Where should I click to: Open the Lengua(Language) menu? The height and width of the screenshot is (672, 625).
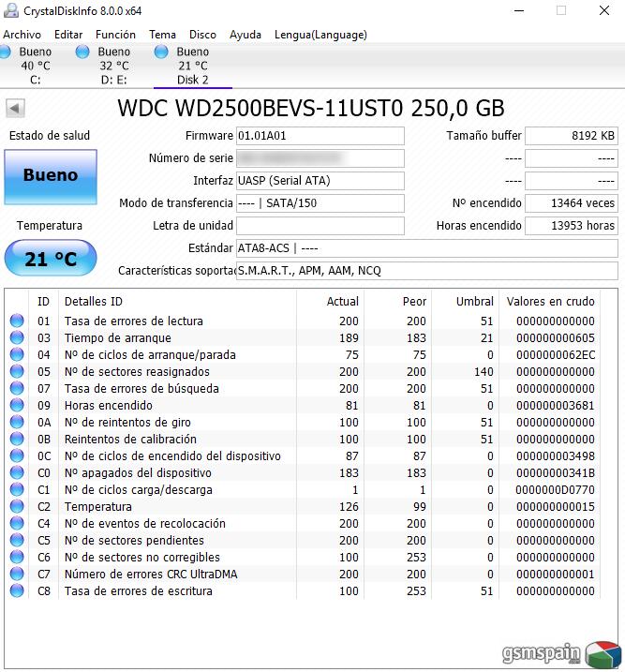pos(320,35)
